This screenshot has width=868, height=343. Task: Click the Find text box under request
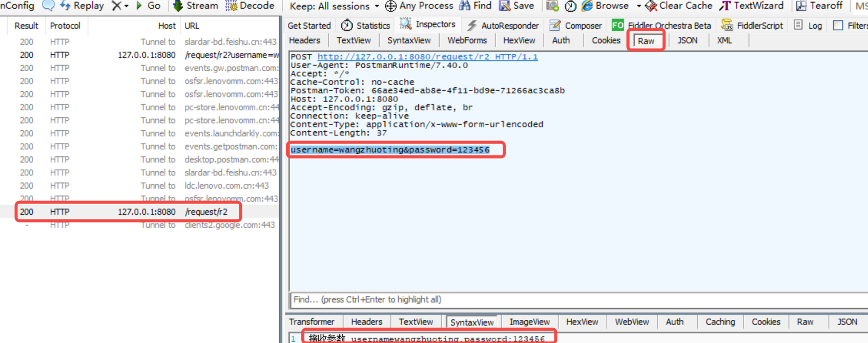(x=578, y=299)
